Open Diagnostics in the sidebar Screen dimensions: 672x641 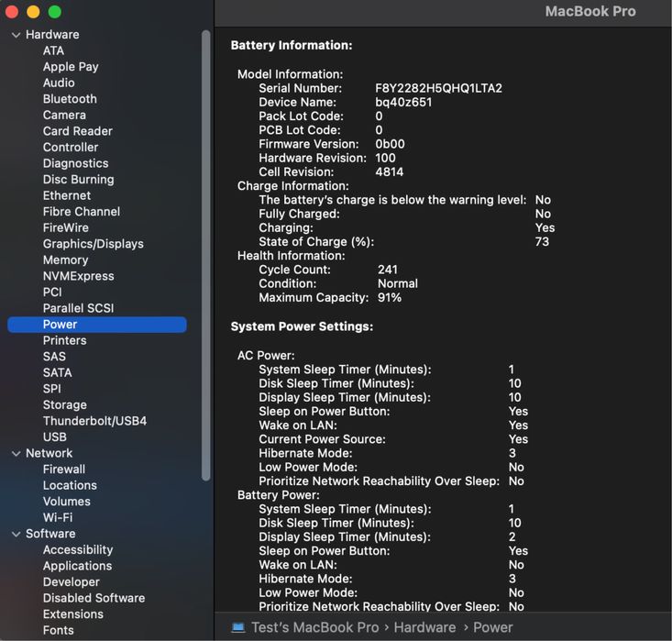coord(75,163)
